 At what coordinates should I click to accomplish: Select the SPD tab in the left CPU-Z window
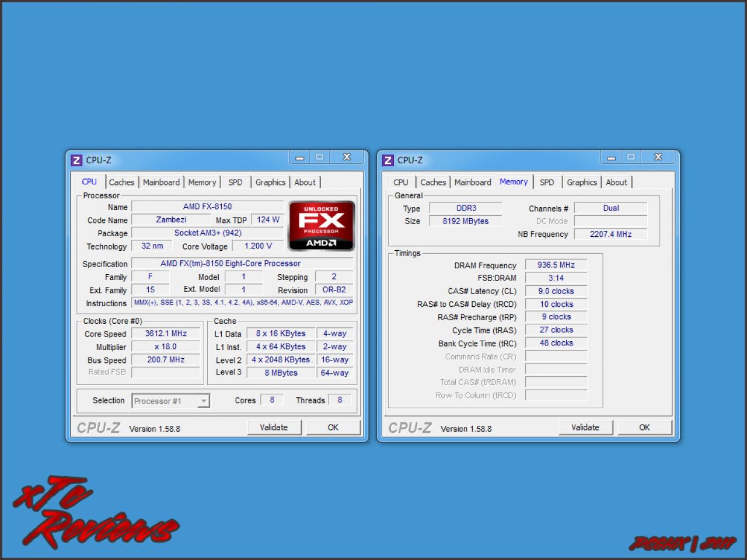point(235,182)
